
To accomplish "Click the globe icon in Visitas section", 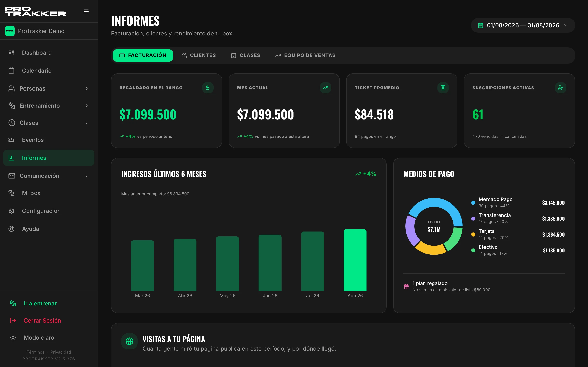I will point(129,341).
